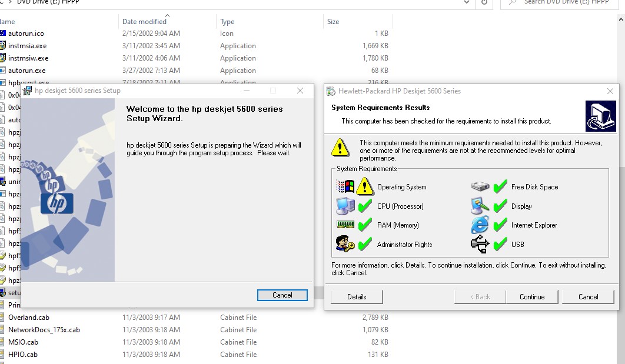Click the Operating System warning icon
The height and width of the screenshot is (364, 625).
(365, 186)
